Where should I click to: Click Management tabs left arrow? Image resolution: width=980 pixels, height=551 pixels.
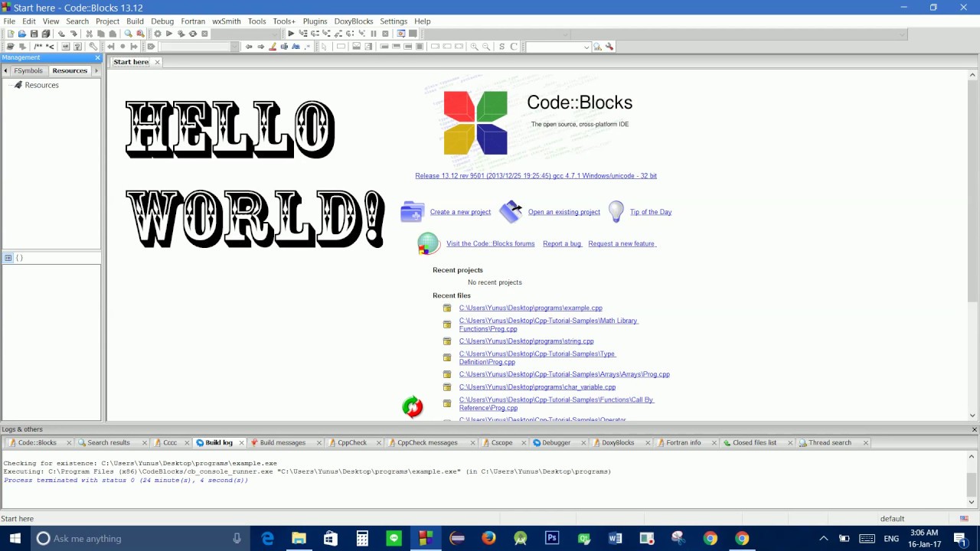coord(5,70)
